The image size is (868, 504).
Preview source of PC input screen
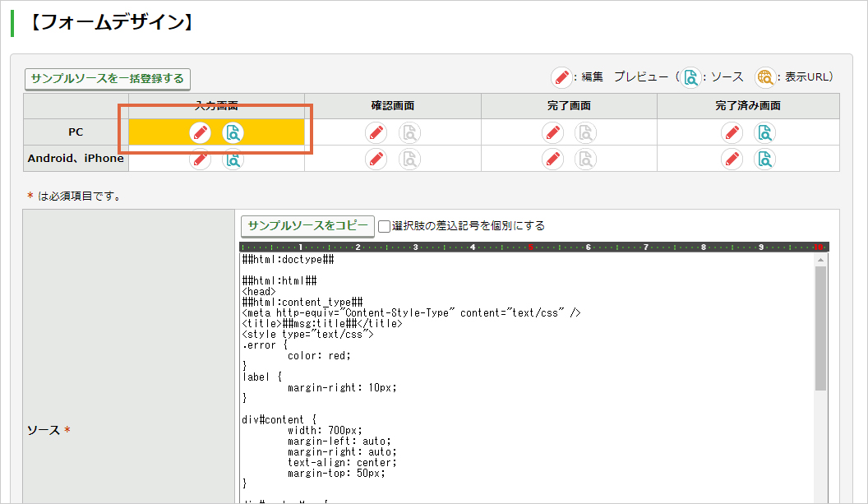pos(233,133)
